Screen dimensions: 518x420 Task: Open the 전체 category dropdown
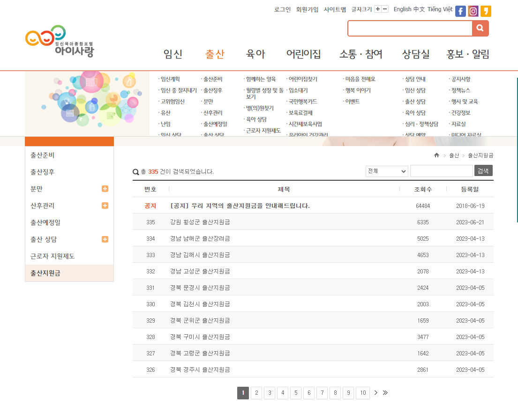coord(386,171)
